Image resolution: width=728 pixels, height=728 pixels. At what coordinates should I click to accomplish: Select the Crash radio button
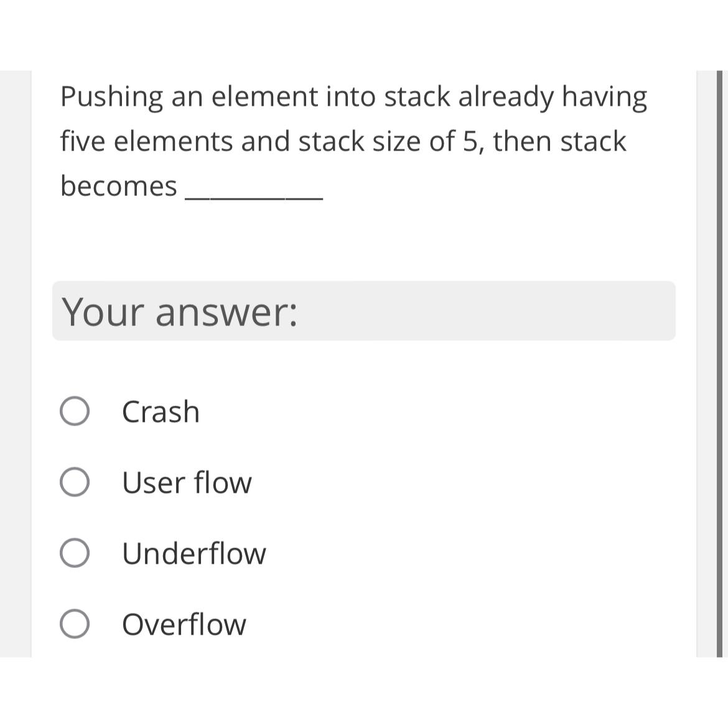pyautogui.click(x=75, y=410)
